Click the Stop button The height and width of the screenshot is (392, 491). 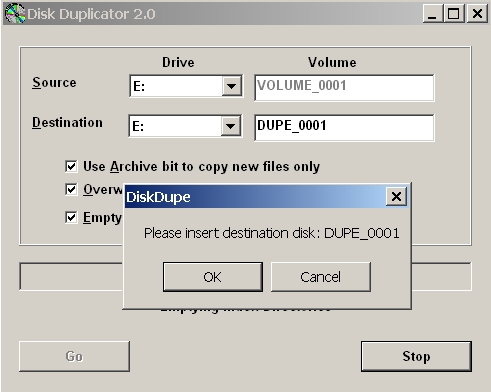[416, 356]
